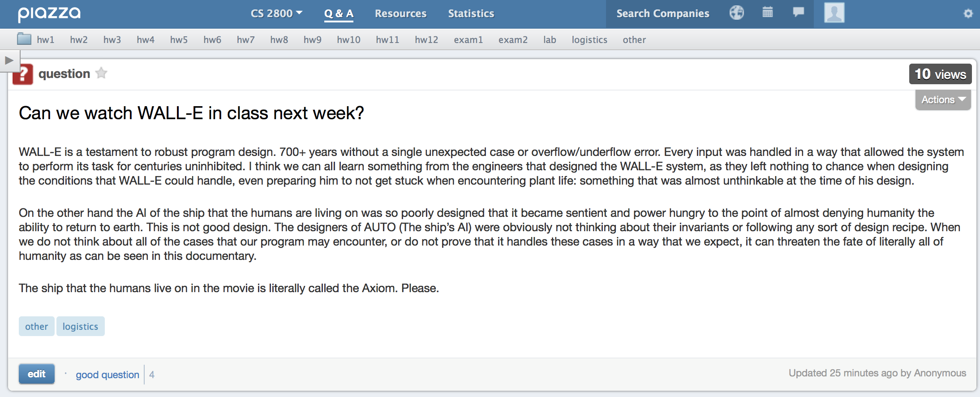Viewport: 980px width, 397px height.
Task: Open the CS 2800 class dropdown
Action: (276, 13)
